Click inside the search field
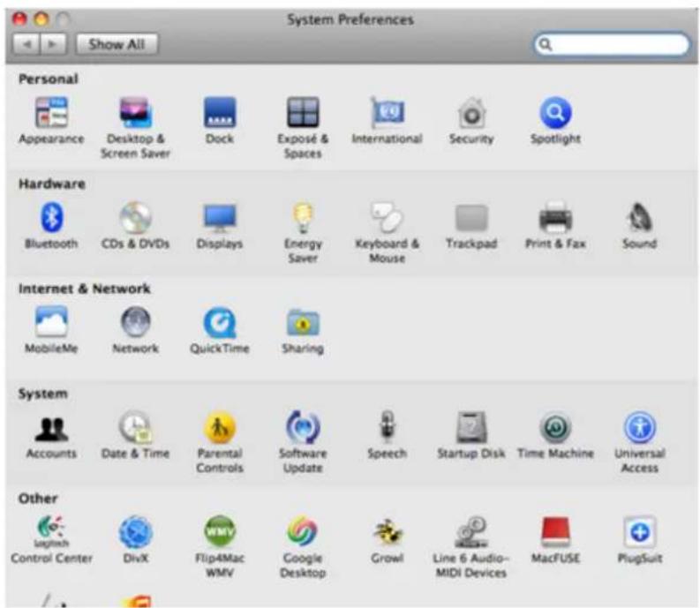Screen dimensions: 700x608 [x=611, y=44]
